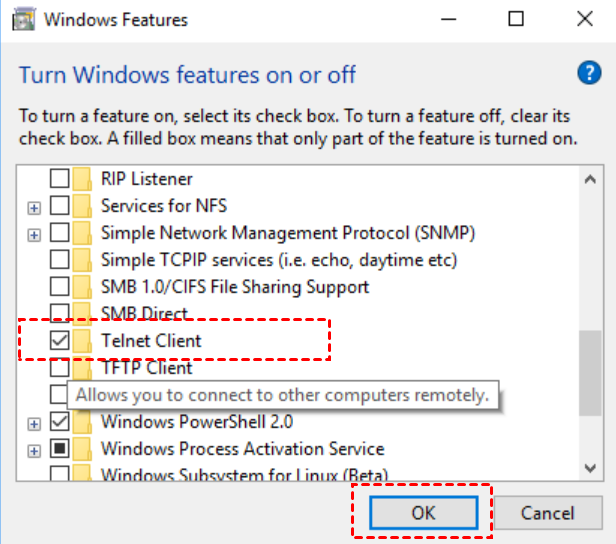This screenshot has width=616, height=544.
Task: Check the SMB 1.0/CIFS File Sharing Support box
Action: pyautogui.click(x=60, y=287)
